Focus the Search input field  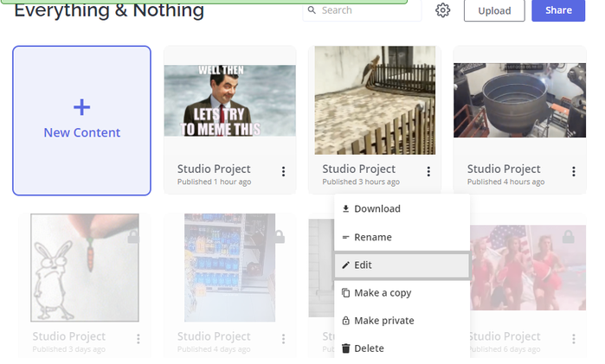(362, 10)
